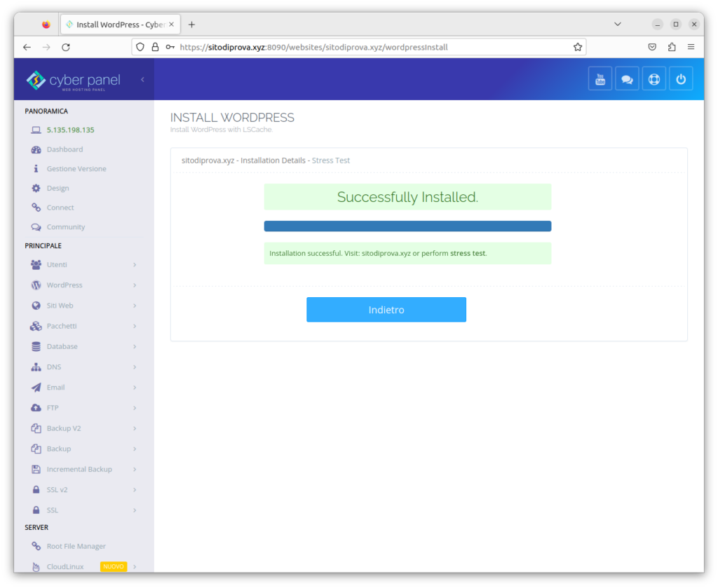The height and width of the screenshot is (588, 718).
Task: Click the WordPress logo icon in sidebar
Action: point(36,285)
